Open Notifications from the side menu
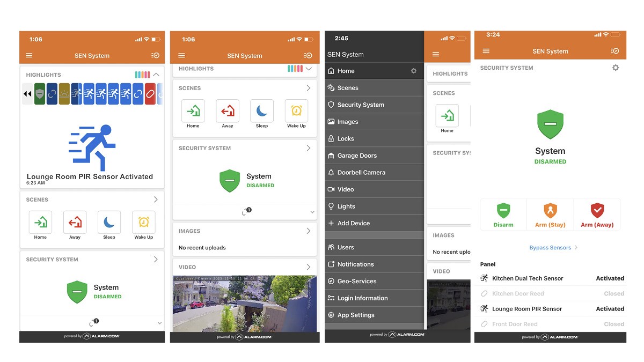This screenshot has height=362, width=644. click(355, 264)
